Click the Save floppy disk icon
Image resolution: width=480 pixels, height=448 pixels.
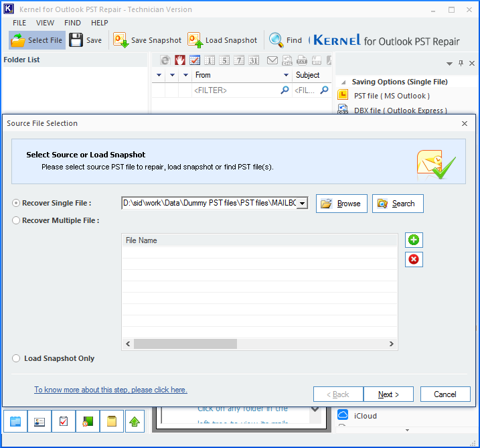[x=76, y=40]
